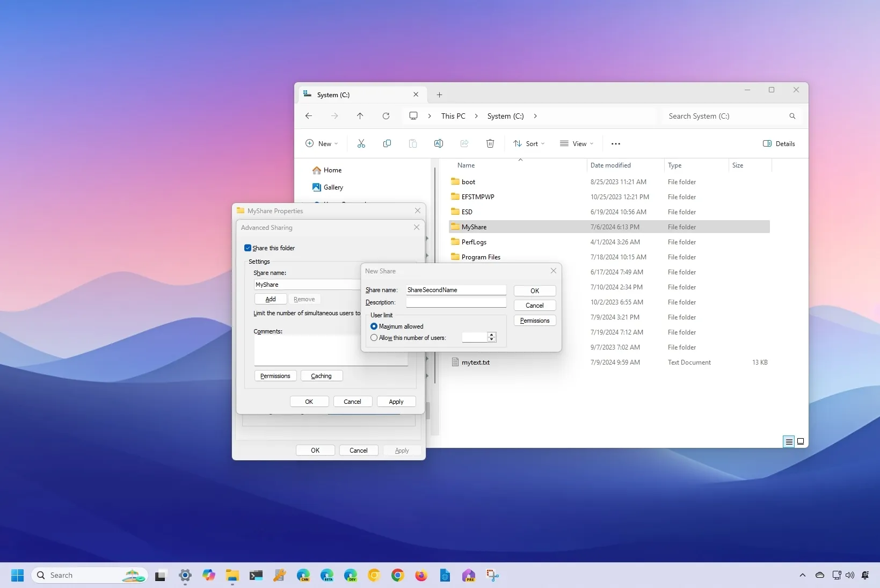Open the View dropdown menu

point(577,143)
